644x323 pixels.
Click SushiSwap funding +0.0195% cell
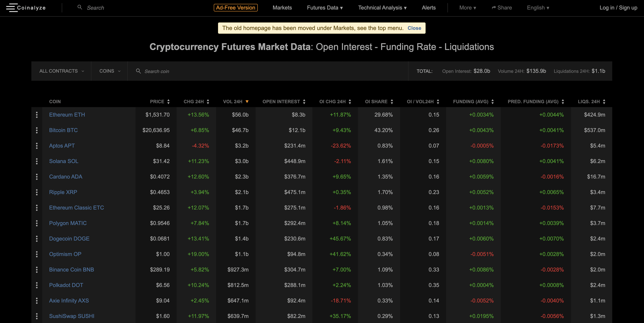481,316
